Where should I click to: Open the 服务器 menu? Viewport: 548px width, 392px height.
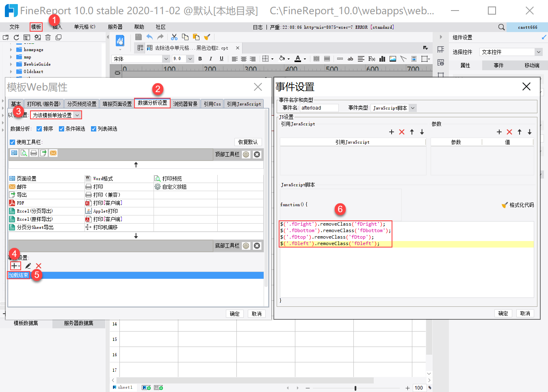click(115, 27)
